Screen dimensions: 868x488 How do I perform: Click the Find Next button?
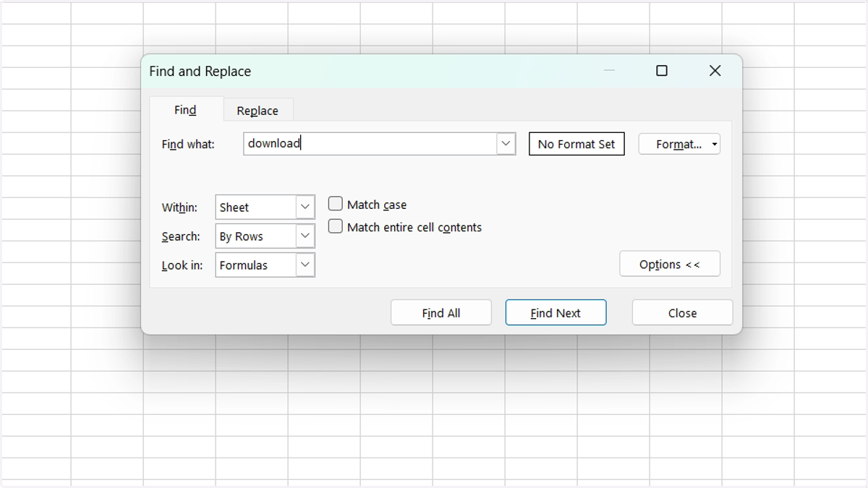click(x=556, y=312)
